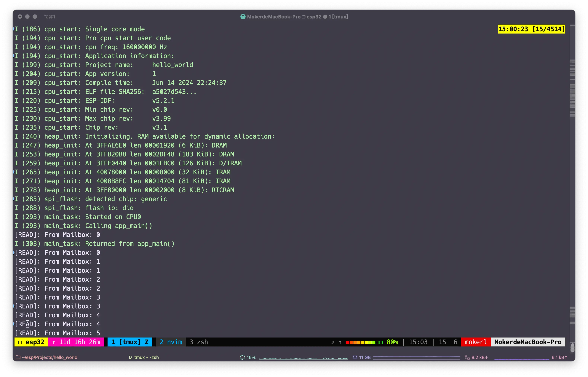Click the 'Calling app_main()' line

click(x=83, y=226)
